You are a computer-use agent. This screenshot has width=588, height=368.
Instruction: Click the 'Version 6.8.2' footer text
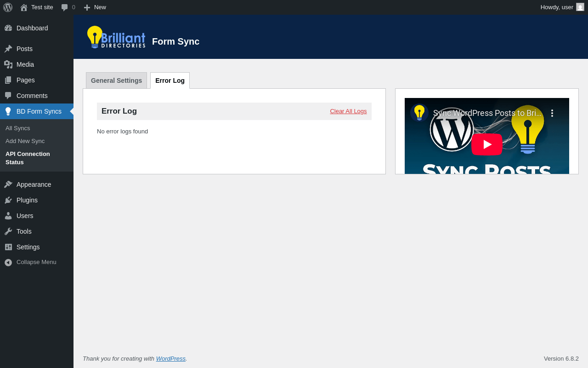pos(561,359)
